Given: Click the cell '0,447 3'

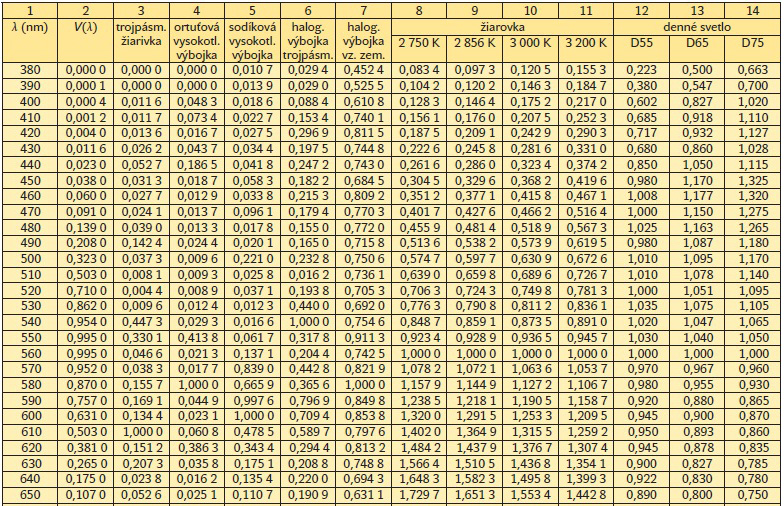Looking at the screenshot, I should 141,322.
